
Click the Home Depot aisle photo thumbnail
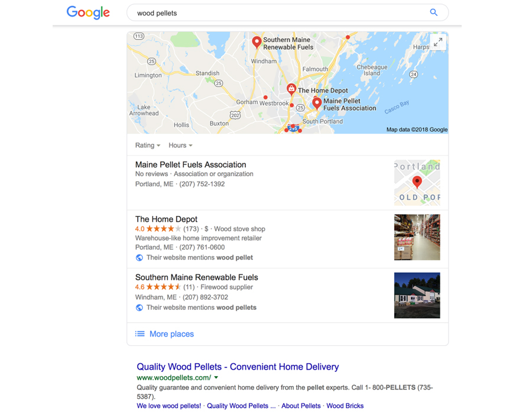[417, 237]
